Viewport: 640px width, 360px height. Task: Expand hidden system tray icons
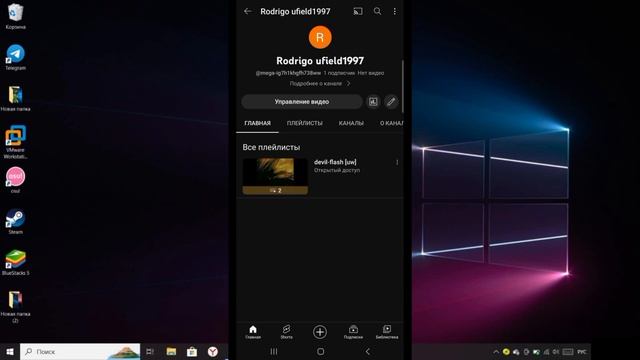coord(496,352)
